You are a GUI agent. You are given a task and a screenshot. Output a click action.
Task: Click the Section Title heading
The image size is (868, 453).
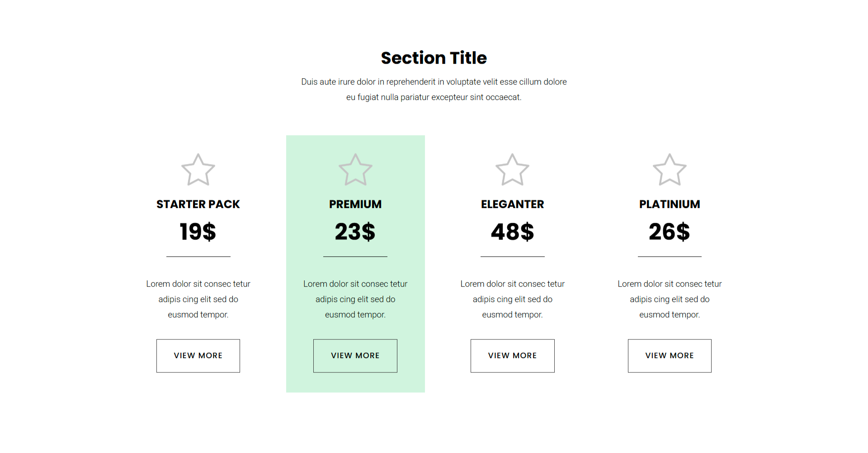point(434,58)
